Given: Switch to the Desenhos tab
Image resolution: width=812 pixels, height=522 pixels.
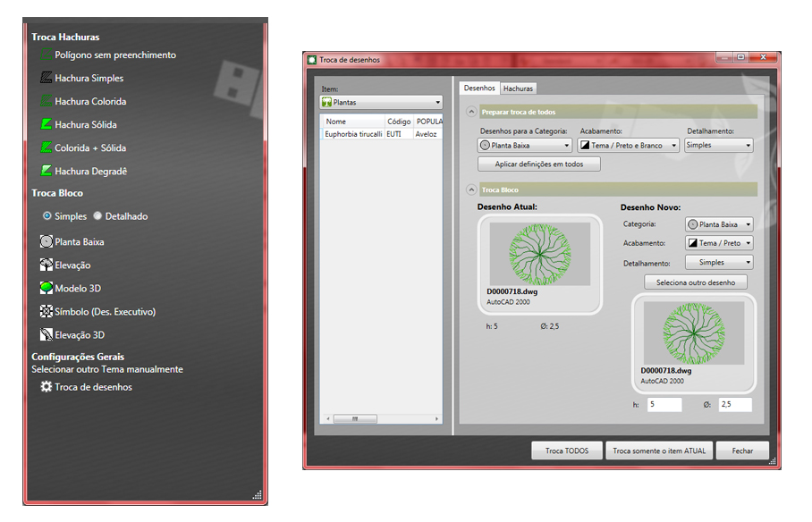Looking at the screenshot, I should pos(479,88).
